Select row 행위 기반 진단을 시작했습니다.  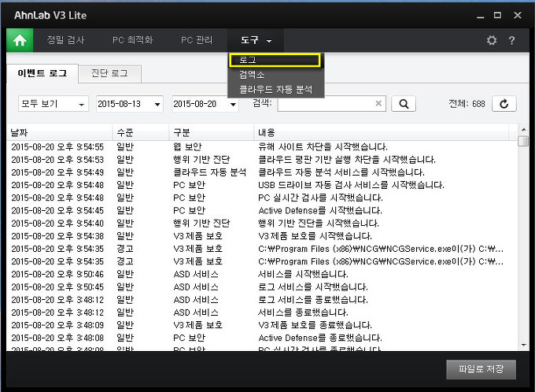click(x=262, y=224)
